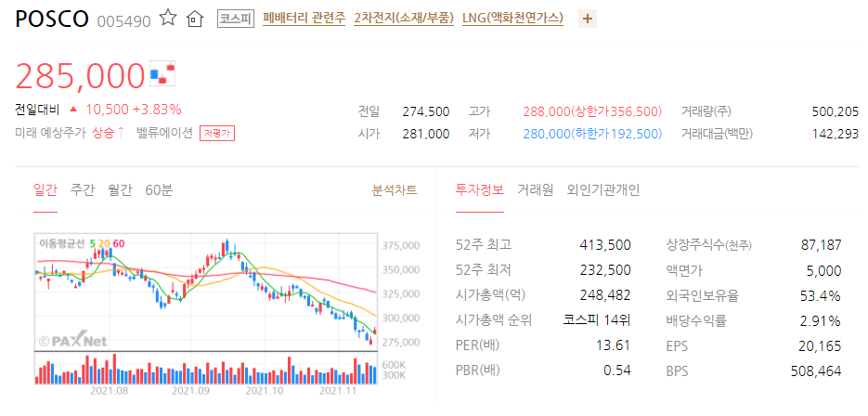The width and height of the screenshot is (868, 416).
Task: Click the PBR(배) value 0.54
Action: (616, 370)
